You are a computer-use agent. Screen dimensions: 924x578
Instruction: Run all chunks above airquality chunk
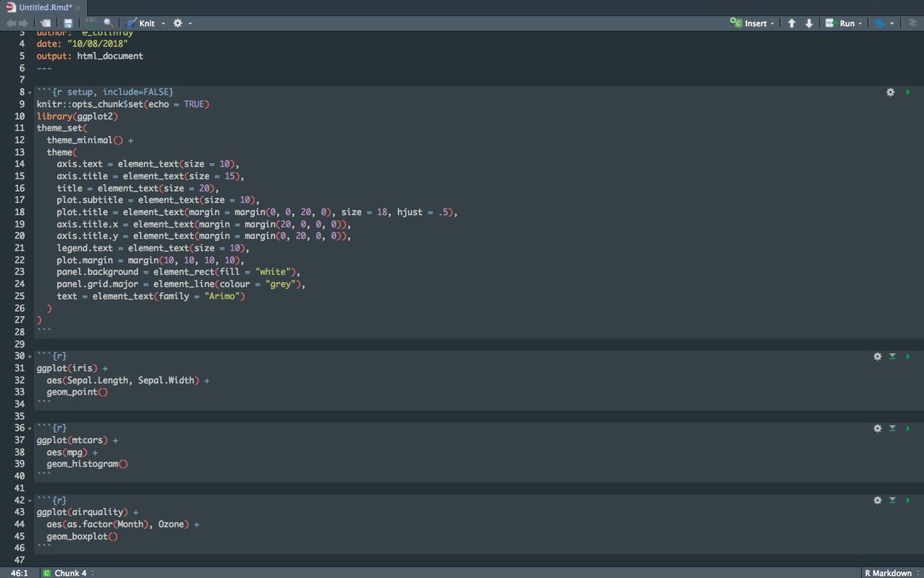click(x=892, y=500)
